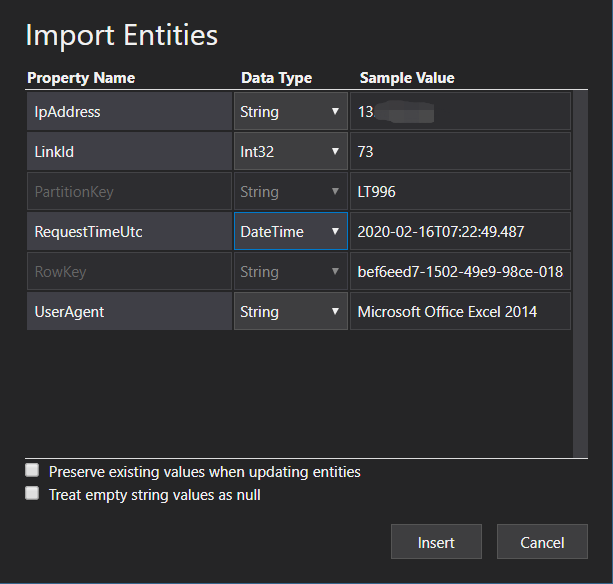This screenshot has height=584, width=613.
Task: Check Treat empty string values as null
Action: 33,494
